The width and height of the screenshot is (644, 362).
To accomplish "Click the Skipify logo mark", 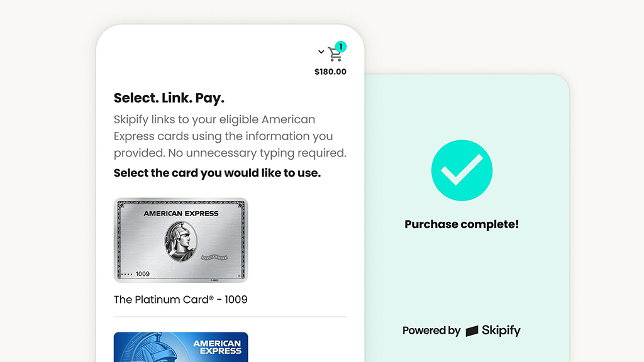I will click(x=470, y=331).
